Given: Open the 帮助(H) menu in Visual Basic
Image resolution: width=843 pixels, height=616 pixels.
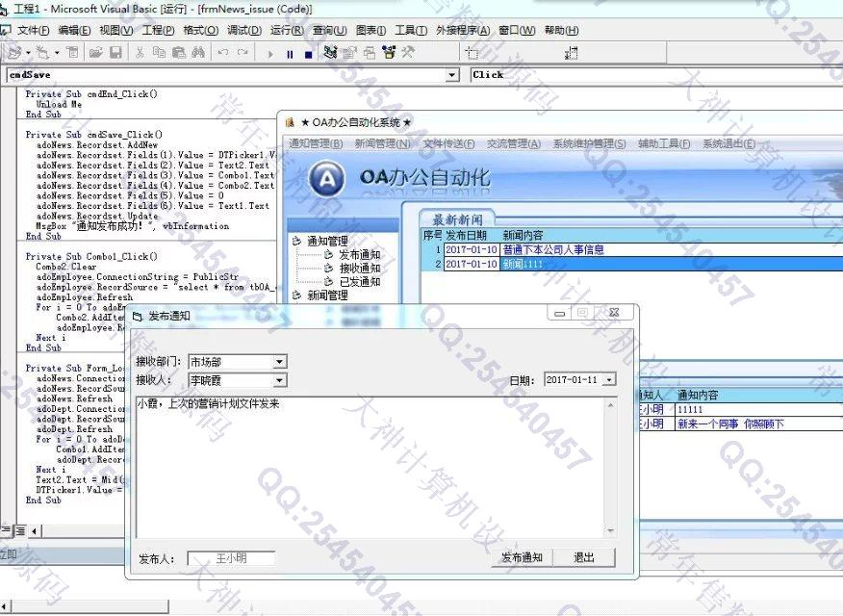Looking at the screenshot, I should [561, 30].
